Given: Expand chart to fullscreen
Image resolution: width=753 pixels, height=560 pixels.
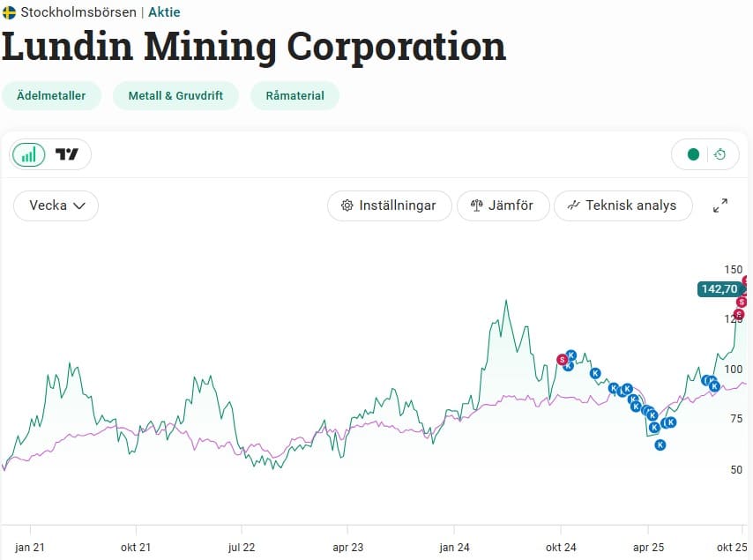Looking at the screenshot, I should (720, 205).
